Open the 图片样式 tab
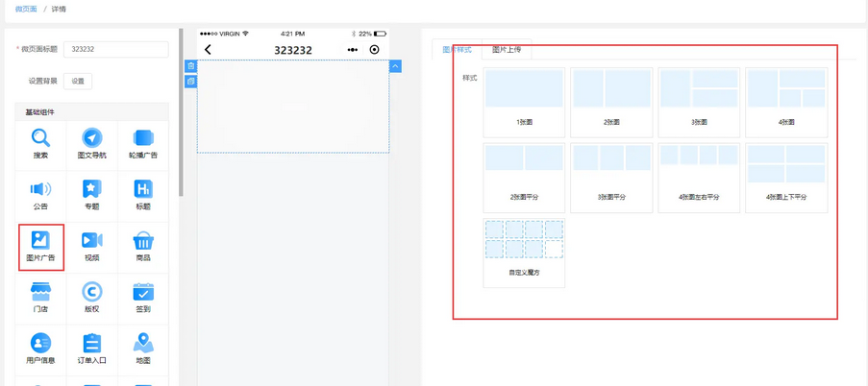This screenshot has height=386, width=868. click(457, 49)
